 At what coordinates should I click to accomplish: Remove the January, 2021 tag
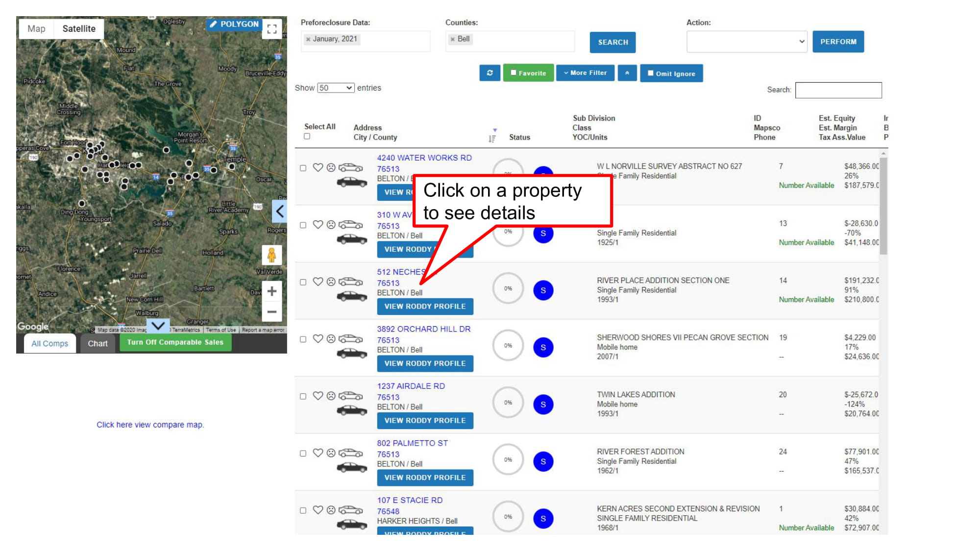click(308, 39)
